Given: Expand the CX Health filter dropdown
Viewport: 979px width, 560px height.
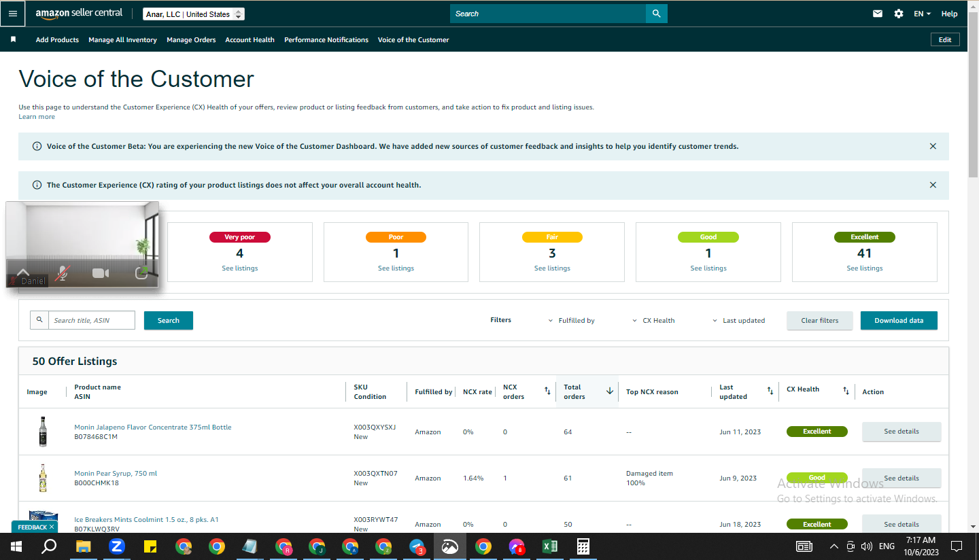Looking at the screenshot, I should point(653,321).
